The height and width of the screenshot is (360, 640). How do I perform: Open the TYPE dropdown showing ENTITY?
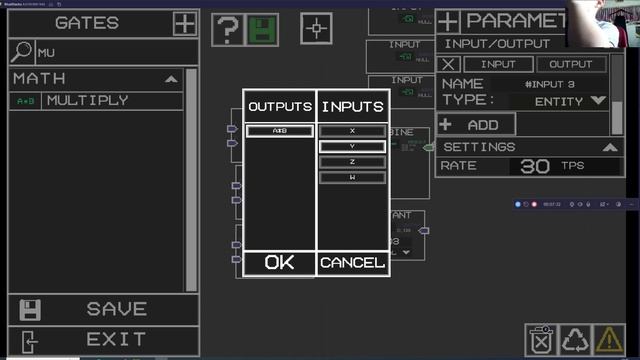pos(598,100)
